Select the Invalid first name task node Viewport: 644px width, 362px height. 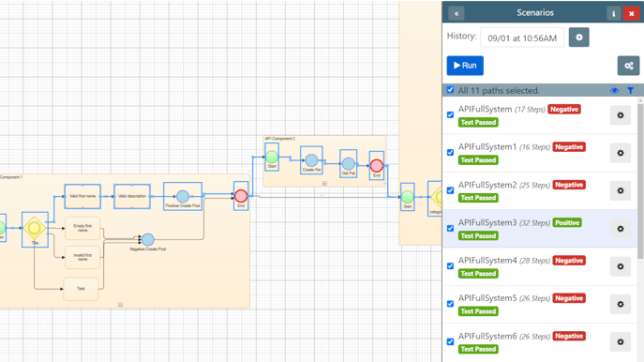point(82,257)
